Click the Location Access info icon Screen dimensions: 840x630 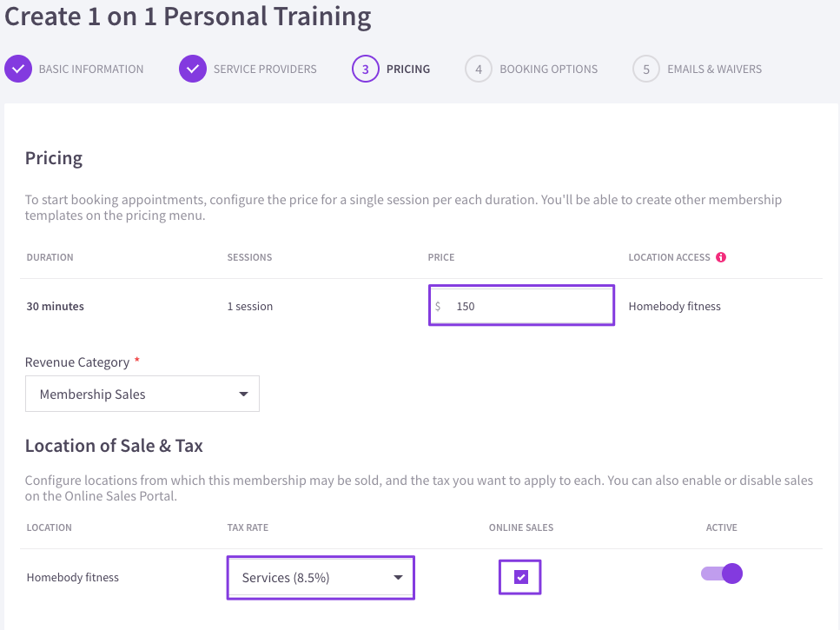[x=721, y=257]
